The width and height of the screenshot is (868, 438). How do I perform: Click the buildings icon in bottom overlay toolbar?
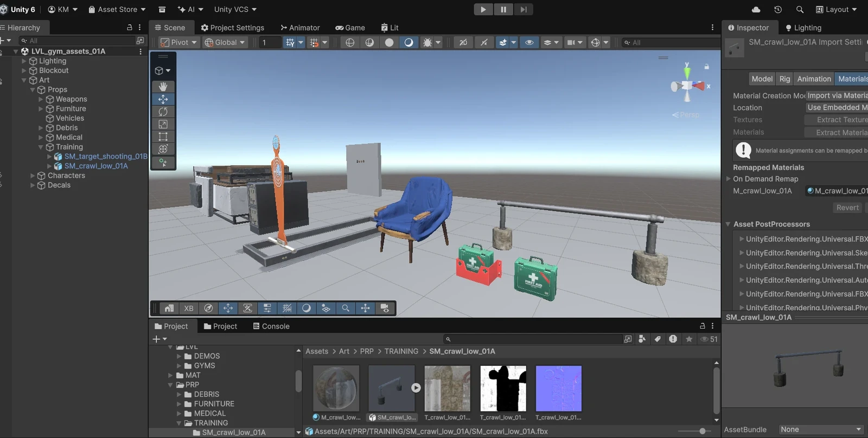[169, 308]
